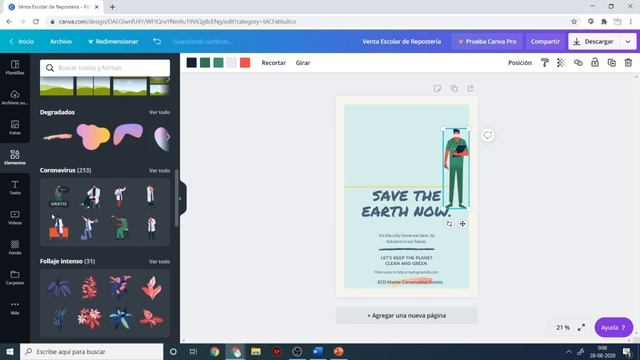Open the Carpetas sidebar panel
This screenshot has width=640, height=360.
click(15, 278)
